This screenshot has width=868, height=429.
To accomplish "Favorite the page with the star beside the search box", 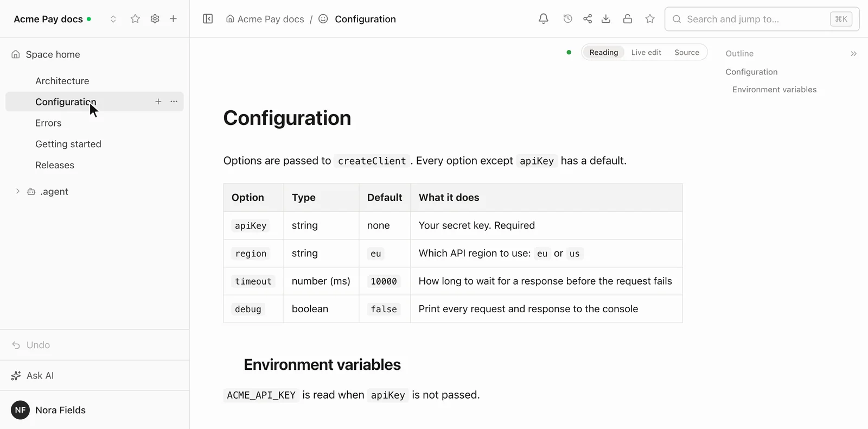I will [650, 19].
